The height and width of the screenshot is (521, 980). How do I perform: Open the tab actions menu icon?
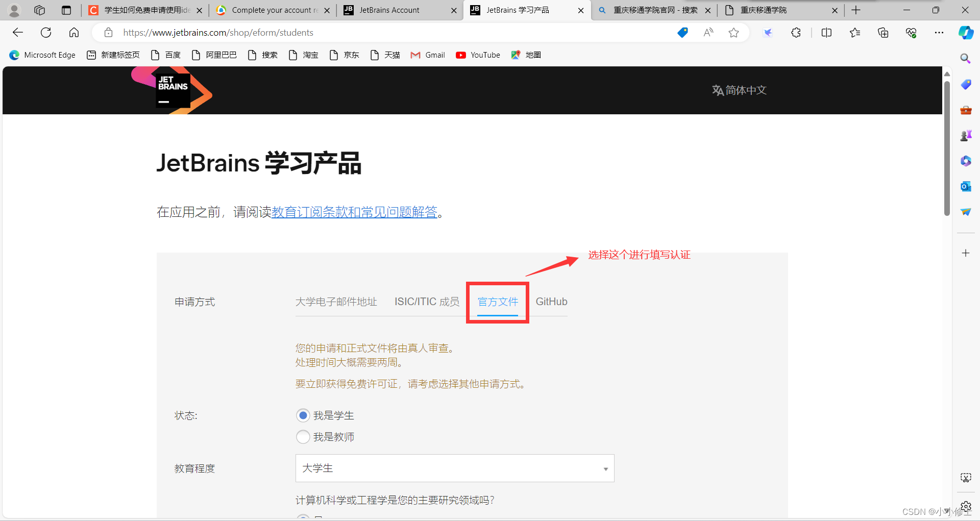pos(66,10)
